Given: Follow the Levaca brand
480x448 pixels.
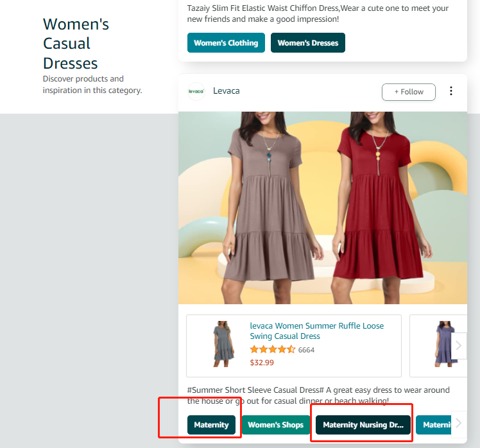Looking at the screenshot, I should point(408,92).
